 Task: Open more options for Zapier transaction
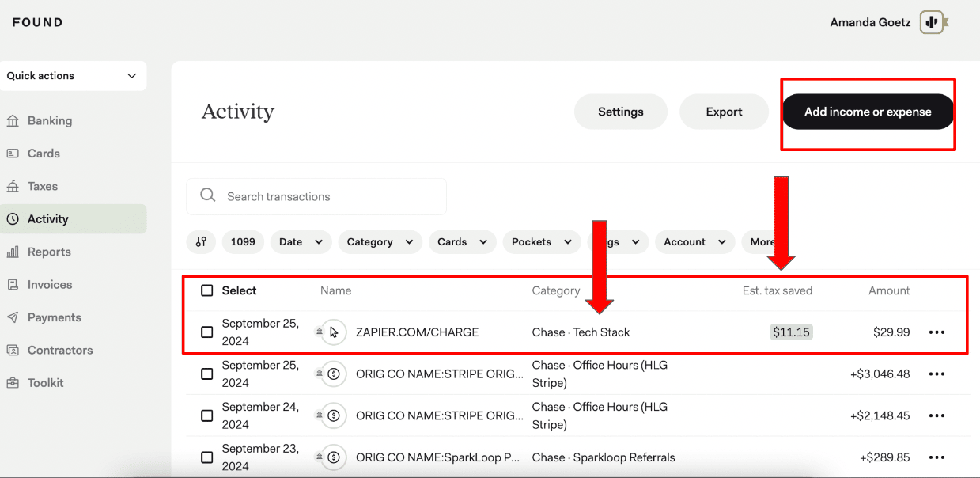click(x=937, y=332)
